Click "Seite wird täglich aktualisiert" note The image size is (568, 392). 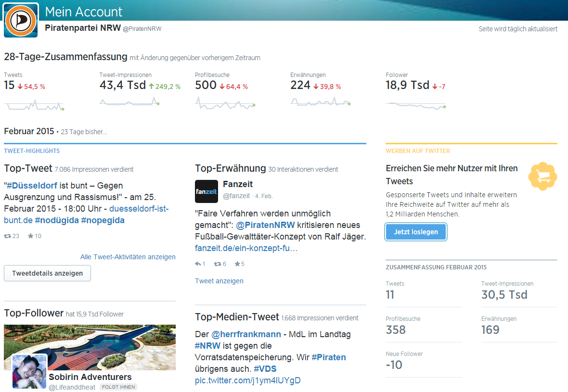pos(518,29)
